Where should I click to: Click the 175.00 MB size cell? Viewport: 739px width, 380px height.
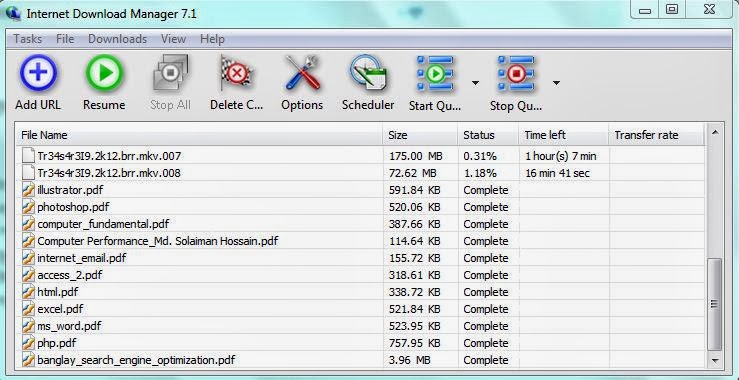tap(416, 156)
